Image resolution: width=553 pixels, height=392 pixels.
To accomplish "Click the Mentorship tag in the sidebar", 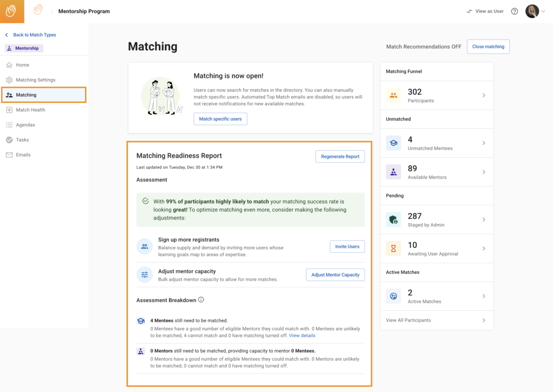I will 24,48.
